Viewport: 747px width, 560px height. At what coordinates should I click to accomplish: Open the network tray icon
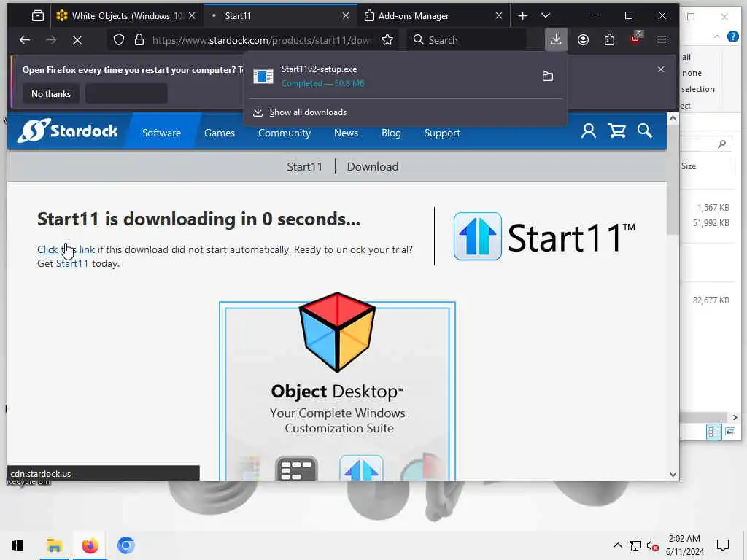click(635, 545)
